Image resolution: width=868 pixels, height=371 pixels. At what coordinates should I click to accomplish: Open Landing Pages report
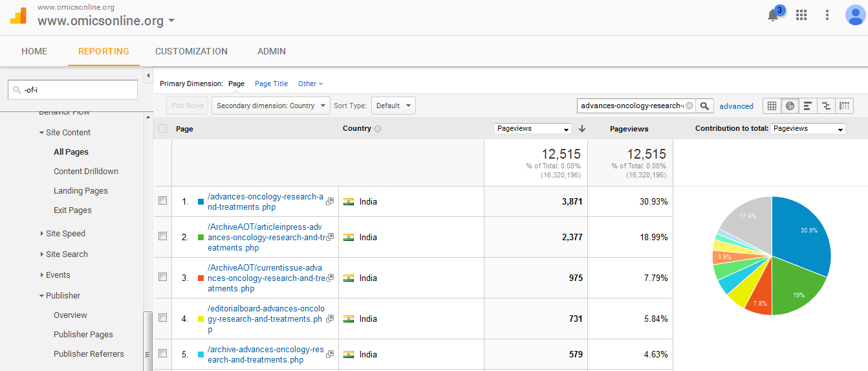click(81, 190)
